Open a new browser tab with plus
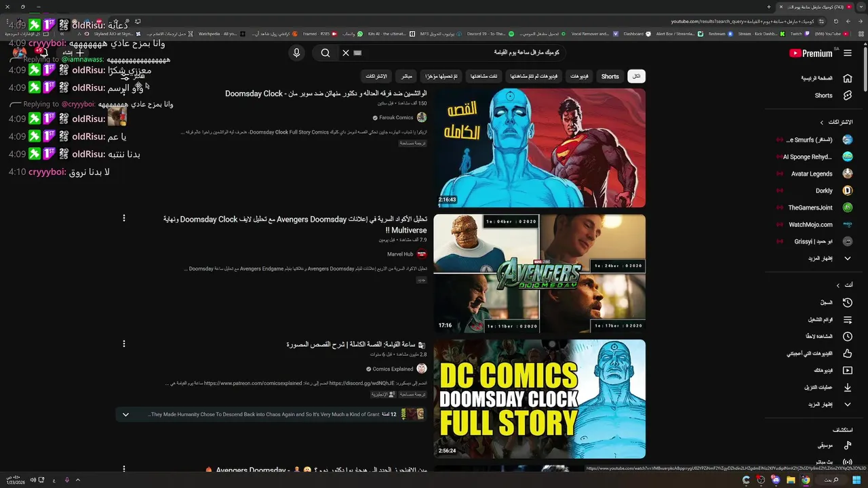Viewport: 868px width, 488px height. pos(769,7)
